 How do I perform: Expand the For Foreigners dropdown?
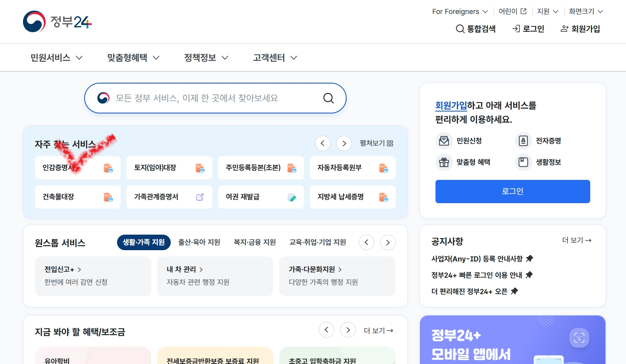pos(460,12)
